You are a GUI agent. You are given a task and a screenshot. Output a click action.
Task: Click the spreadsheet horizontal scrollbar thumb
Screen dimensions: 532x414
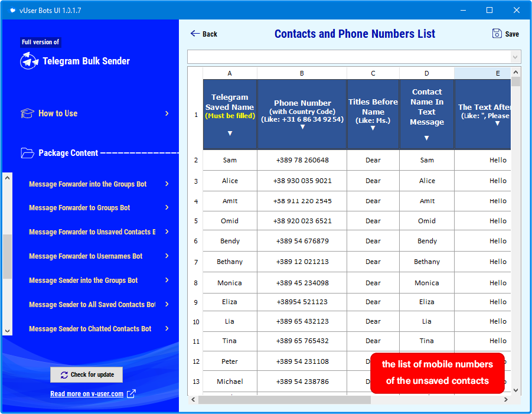[x=285, y=400]
